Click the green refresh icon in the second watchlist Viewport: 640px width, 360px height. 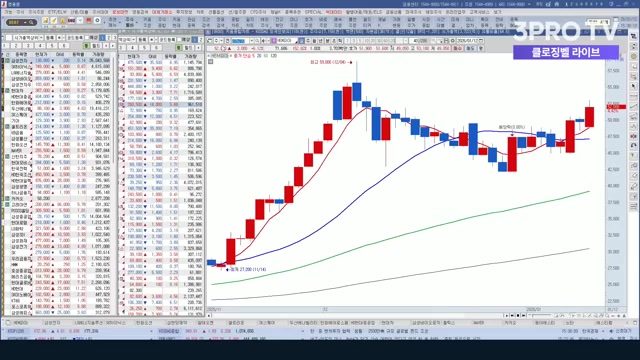(178, 47)
